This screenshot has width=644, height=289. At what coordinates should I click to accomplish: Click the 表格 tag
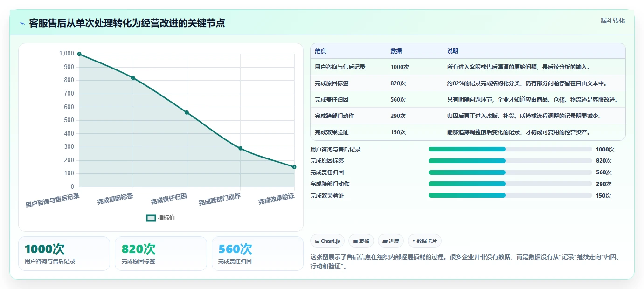click(x=361, y=241)
